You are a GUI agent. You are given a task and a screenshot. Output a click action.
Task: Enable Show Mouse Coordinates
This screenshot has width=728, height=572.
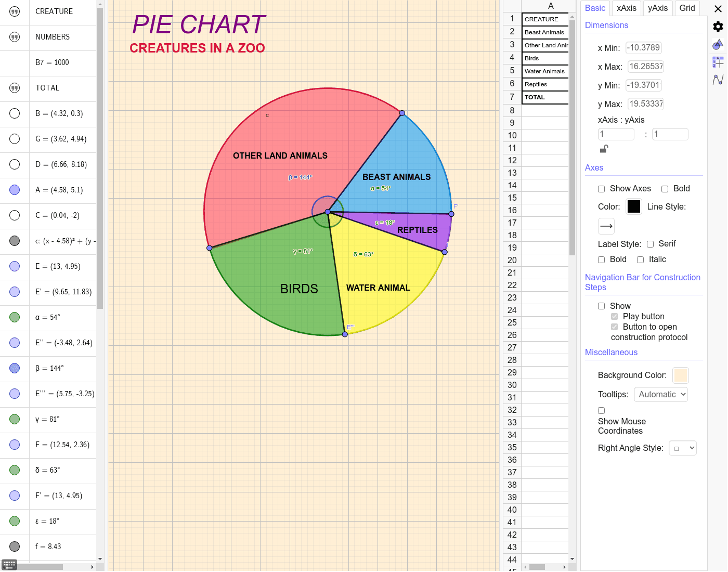(x=601, y=410)
